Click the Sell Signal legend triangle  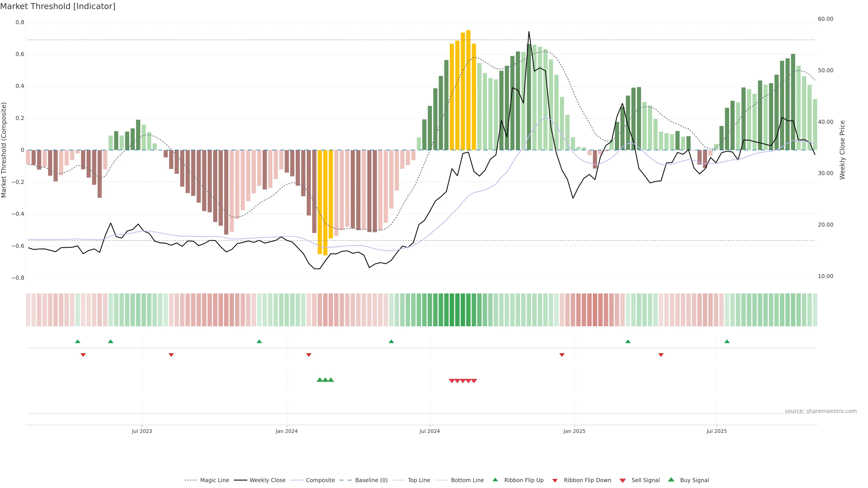pyautogui.click(x=623, y=480)
